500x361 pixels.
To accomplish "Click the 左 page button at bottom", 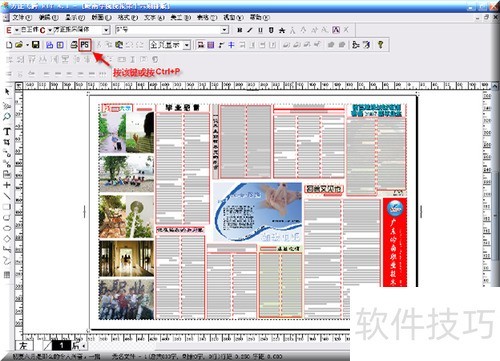I will point(24,346).
